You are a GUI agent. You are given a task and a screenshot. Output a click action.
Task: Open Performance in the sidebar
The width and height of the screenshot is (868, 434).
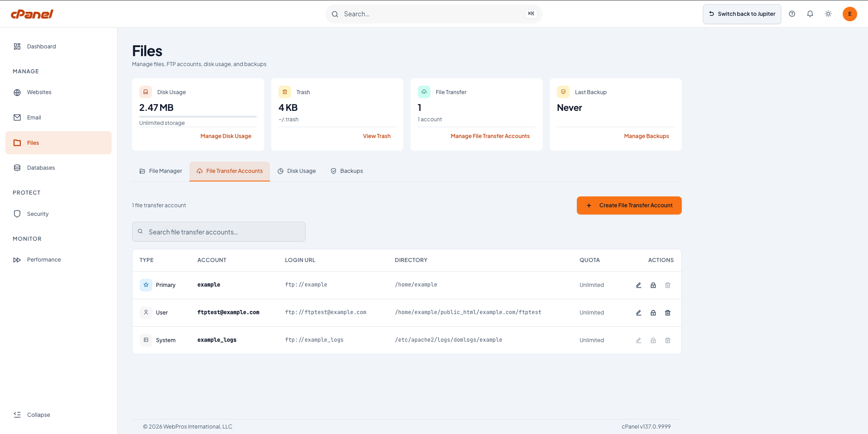pyautogui.click(x=58, y=260)
